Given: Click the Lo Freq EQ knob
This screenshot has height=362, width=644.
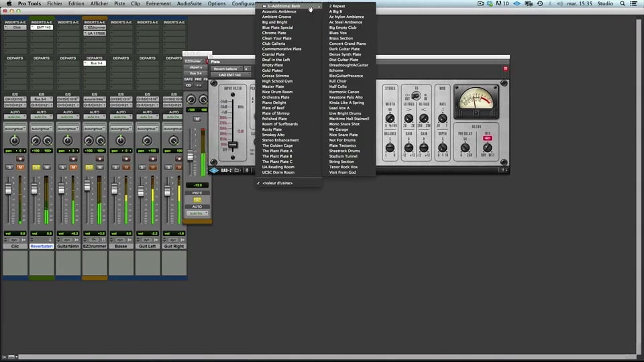Looking at the screenshot, I should 409,119.
